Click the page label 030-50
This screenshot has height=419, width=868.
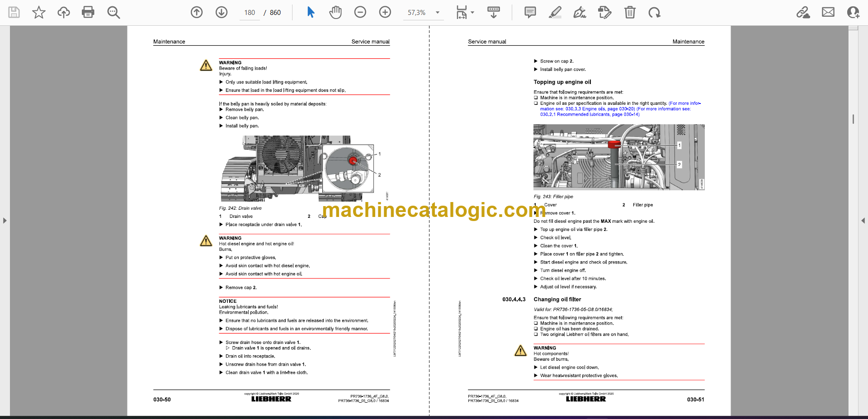pos(162,400)
